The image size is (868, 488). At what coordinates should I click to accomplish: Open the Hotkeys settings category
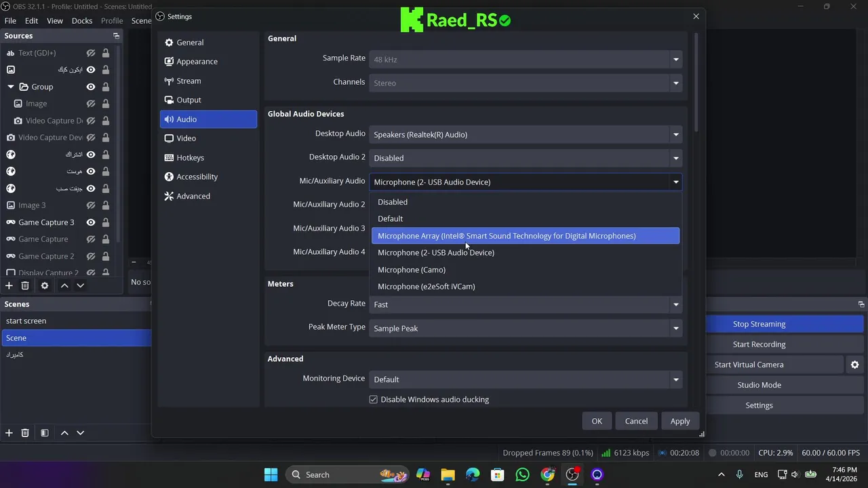click(208, 158)
